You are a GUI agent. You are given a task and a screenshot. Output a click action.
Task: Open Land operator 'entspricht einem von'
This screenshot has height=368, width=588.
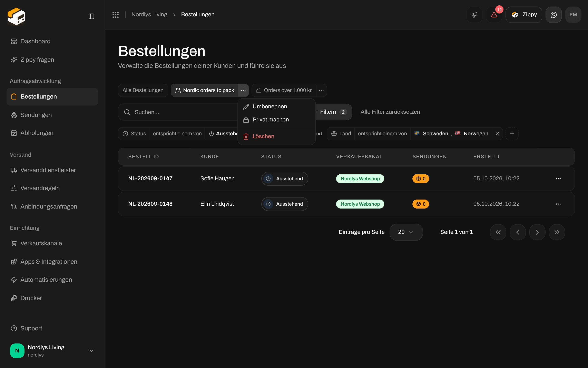click(x=382, y=134)
